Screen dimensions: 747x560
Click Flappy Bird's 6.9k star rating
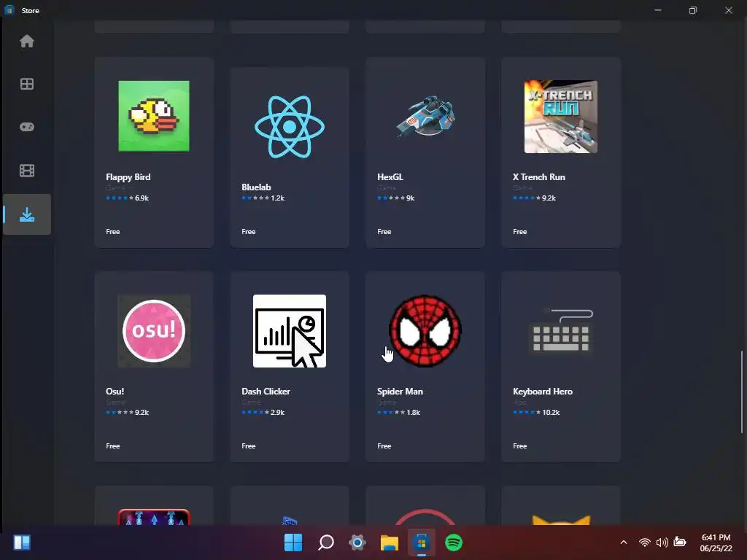[x=127, y=198]
